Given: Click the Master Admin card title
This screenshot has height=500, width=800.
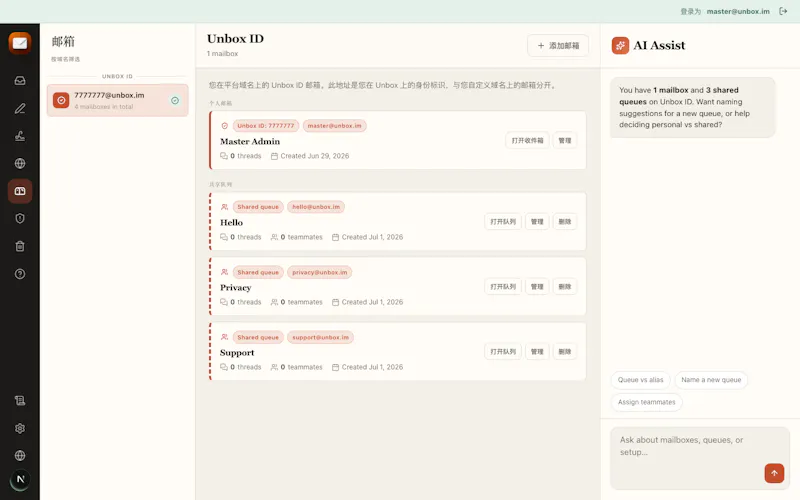Looking at the screenshot, I should click(x=250, y=141).
